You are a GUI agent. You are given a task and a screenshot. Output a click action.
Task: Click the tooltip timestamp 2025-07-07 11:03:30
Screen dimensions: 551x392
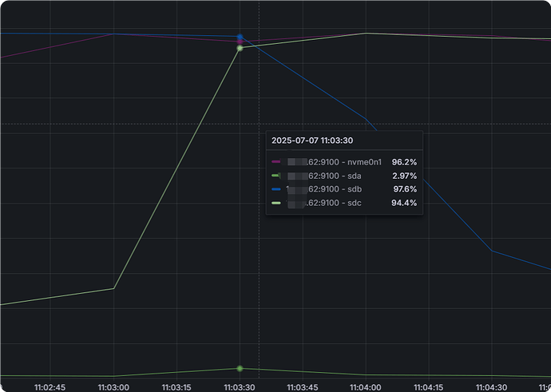[x=312, y=141]
